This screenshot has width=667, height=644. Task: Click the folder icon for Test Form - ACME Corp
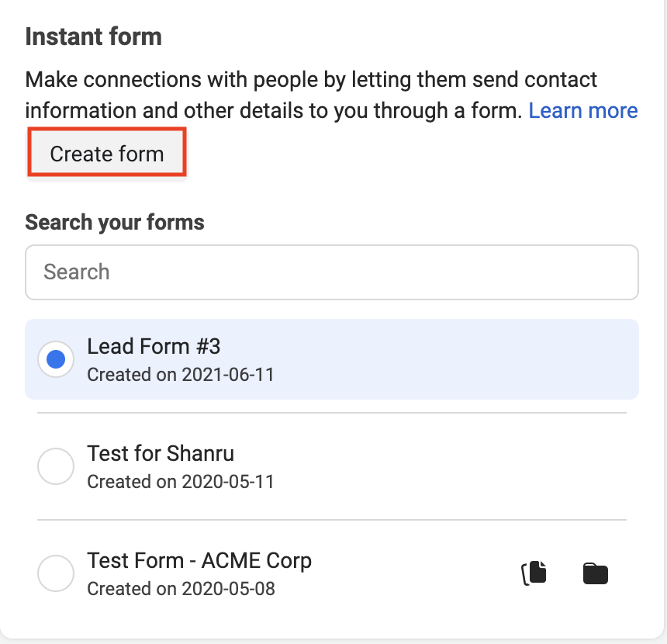[x=595, y=573]
